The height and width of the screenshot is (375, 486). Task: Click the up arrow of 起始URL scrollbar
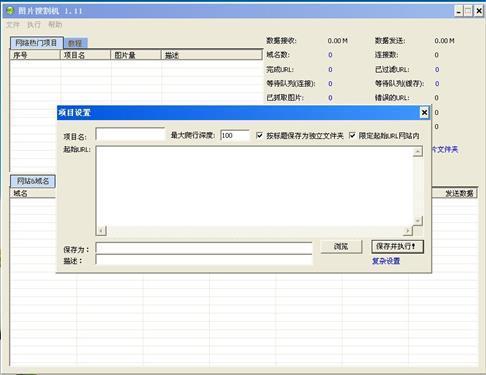418,152
